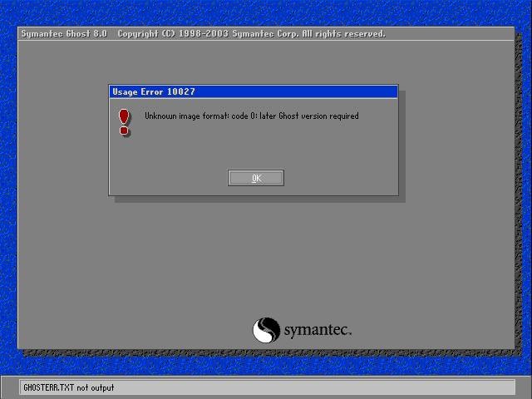The height and width of the screenshot is (399, 532).
Task: Click gray main window area below the dialog
Action: coord(166,266)
